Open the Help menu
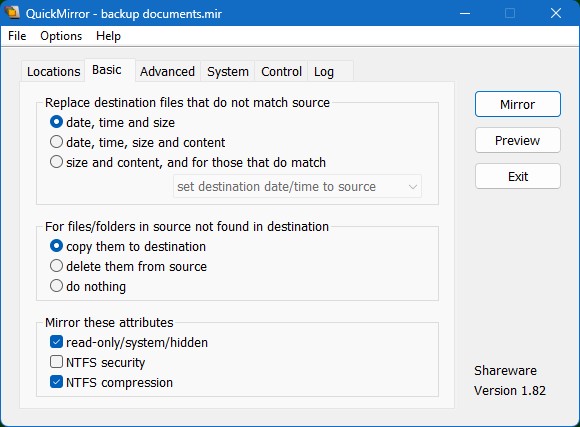580x427 pixels. (x=108, y=36)
